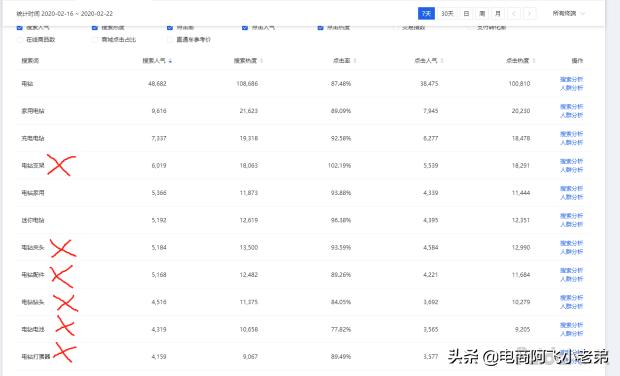Open 搜索分析 for the 电钻支架 row
This screenshot has width=620, height=376.
[x=571, y=161]
